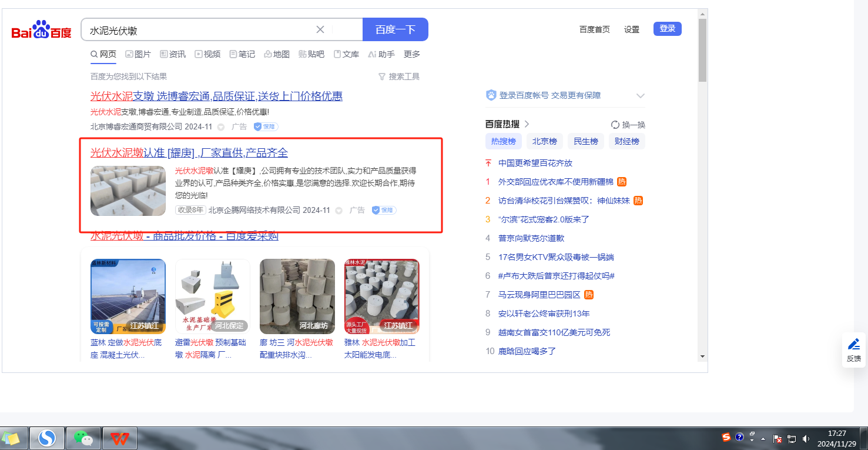Show hidden tray icons arrow
Image resolution: width=868 pixels, height=450 pixels.
[x=763, y=439]
